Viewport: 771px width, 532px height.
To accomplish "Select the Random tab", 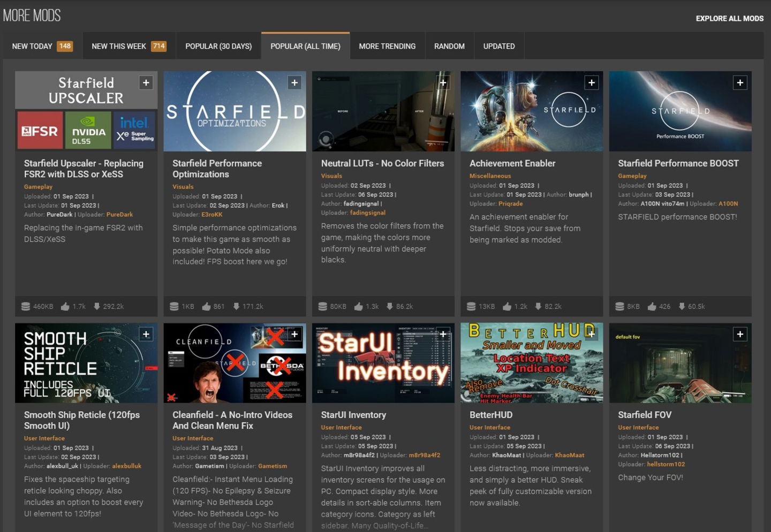I will pyautogui.click(x=449, y=46).
